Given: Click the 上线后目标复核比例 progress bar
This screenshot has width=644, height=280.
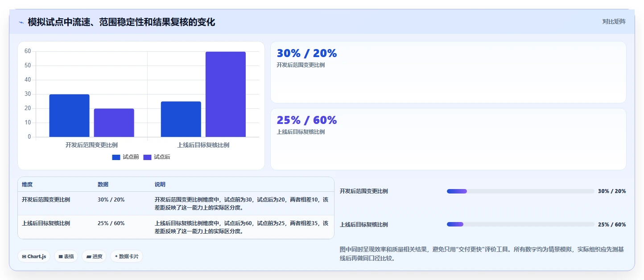Looking at the screenshot, I should pyautogui.click(x=520, y=224).
